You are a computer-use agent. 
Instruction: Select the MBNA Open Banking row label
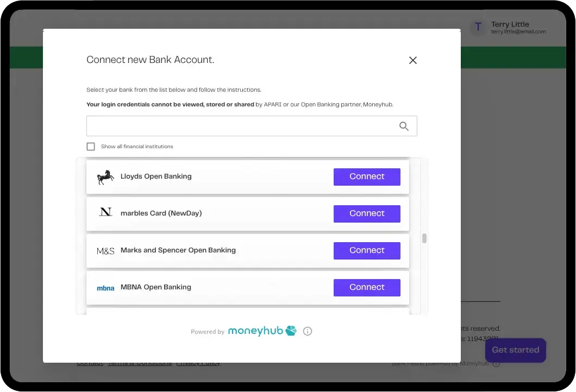(x=156, y=287)
